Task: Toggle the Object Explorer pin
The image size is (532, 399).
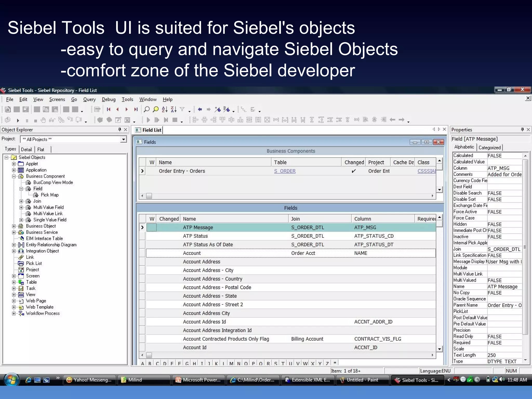Action: 119,129
